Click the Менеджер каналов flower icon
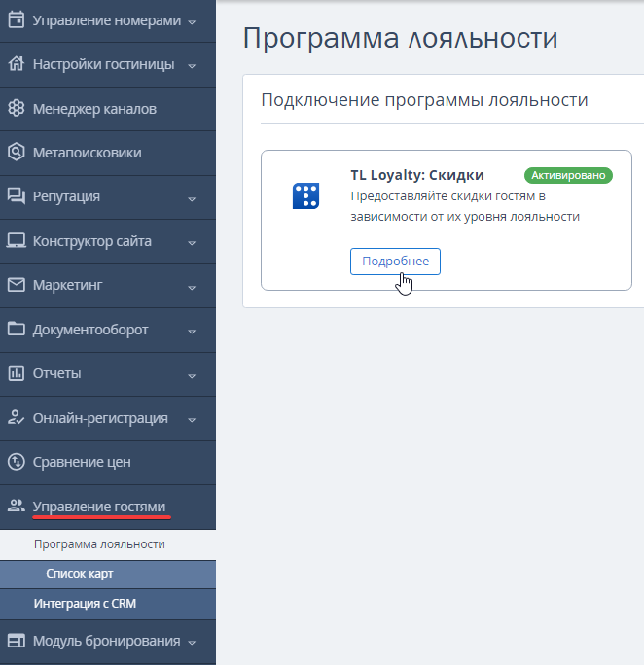644x665 pixels. point(17,108)
